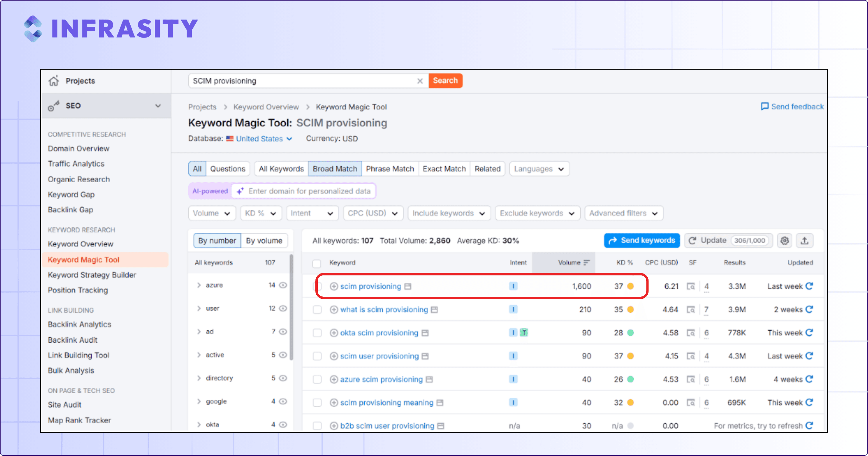The height and width of the screenshot is (456, 868).
Task: Check the scim user provisioning row
Action: coord(317,356)
